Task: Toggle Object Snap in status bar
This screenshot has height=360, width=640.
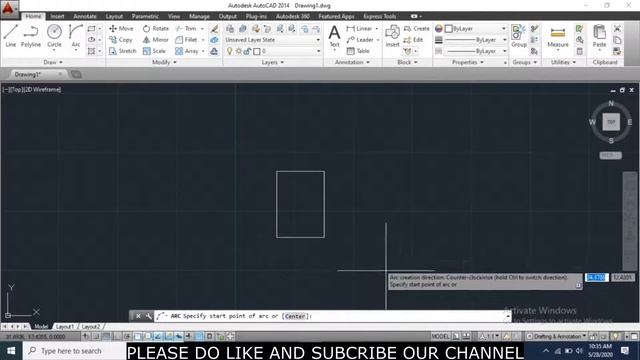Action: pyautogui.click(x=138, y=336)
